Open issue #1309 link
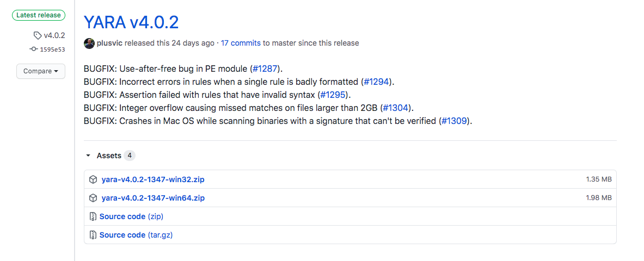Screen dimensions: 644x261 click(454, 121)
